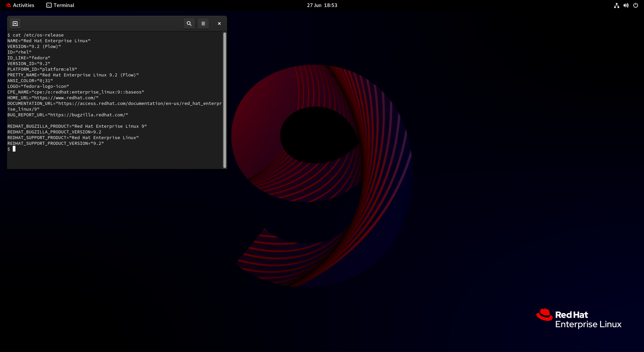Open terminal search with magnifier icon
This screenshot has width=644, height=352.
189,23
